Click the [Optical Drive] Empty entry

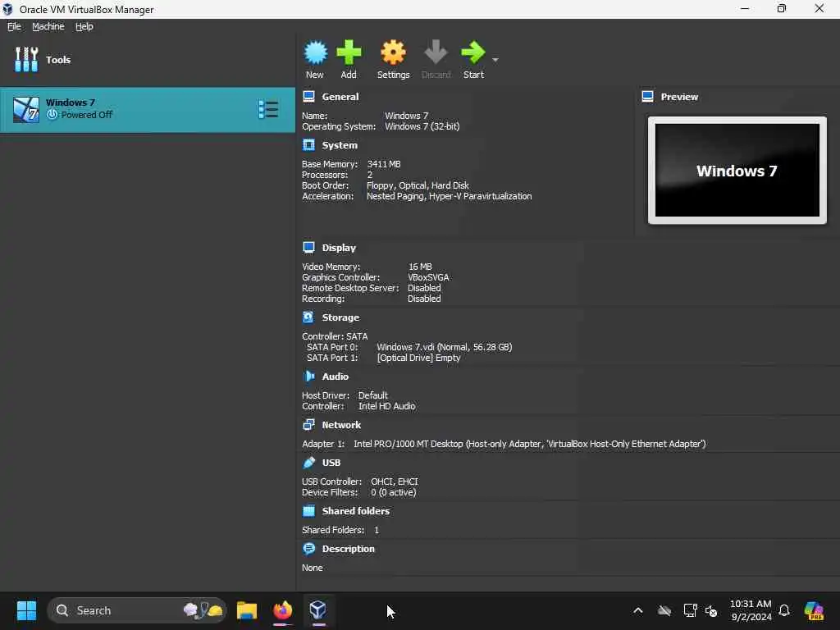click(x=418, y=358)
